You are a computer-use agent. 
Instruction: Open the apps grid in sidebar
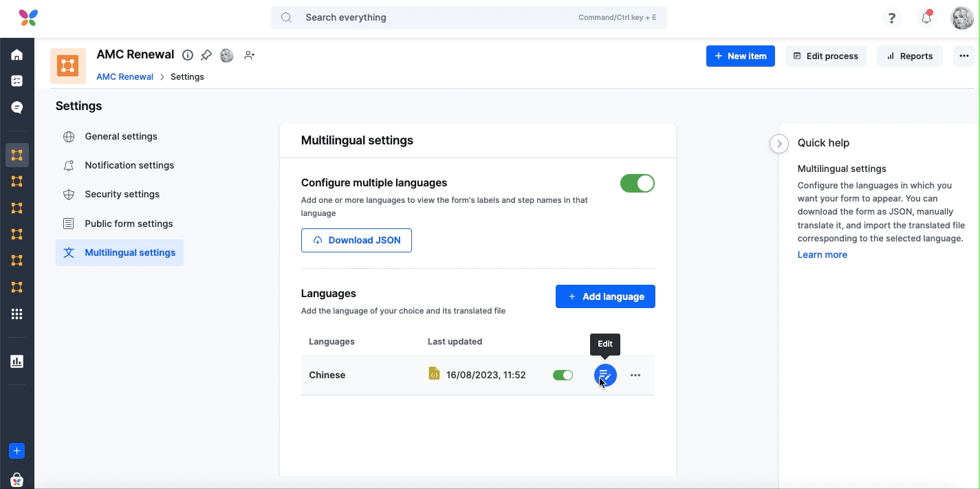tap(17, 314)
